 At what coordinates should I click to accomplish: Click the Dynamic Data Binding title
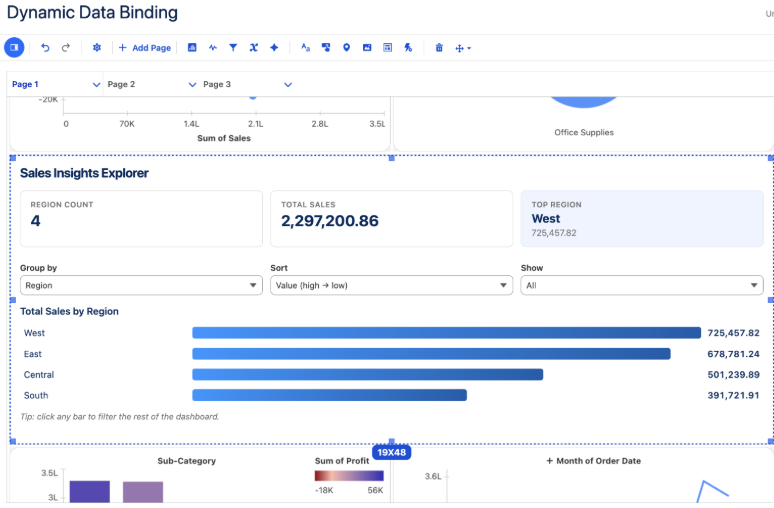point(92,12)
